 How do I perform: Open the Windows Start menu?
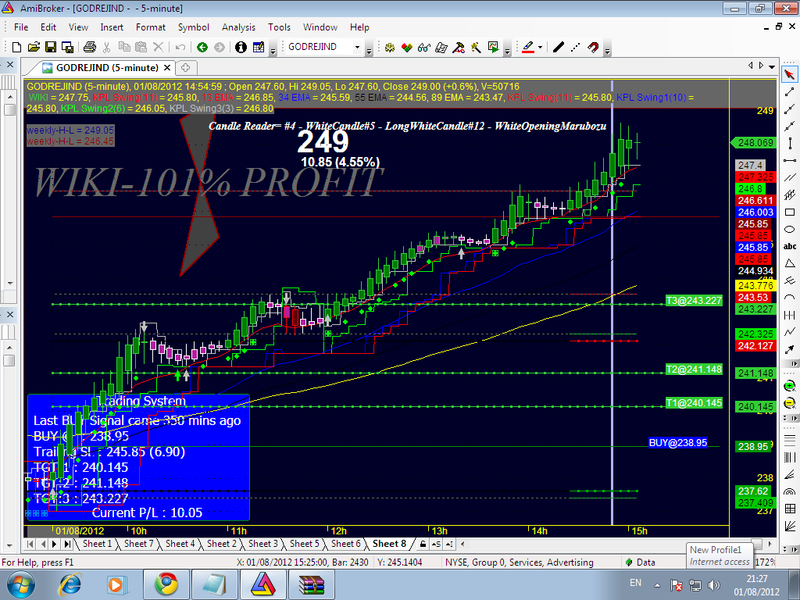tap(21, 584)
